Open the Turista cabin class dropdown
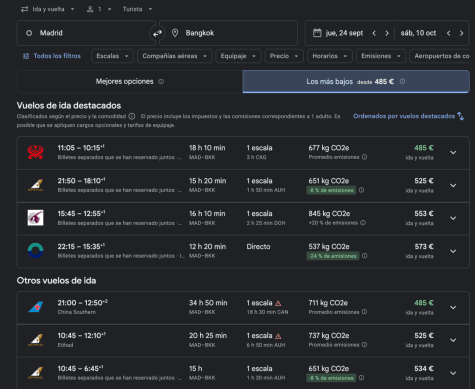This screenshot has width=475, height=389. pyautogui.click(x=137, y=9)
